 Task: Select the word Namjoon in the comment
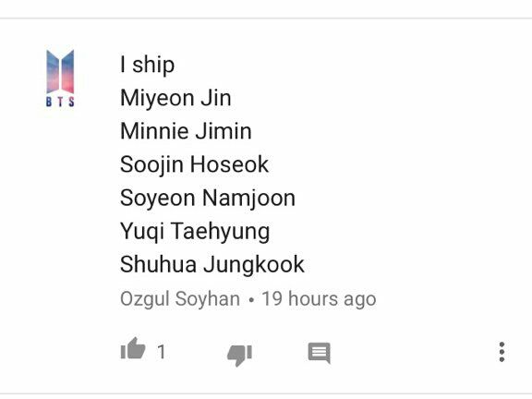pos(248,199)
